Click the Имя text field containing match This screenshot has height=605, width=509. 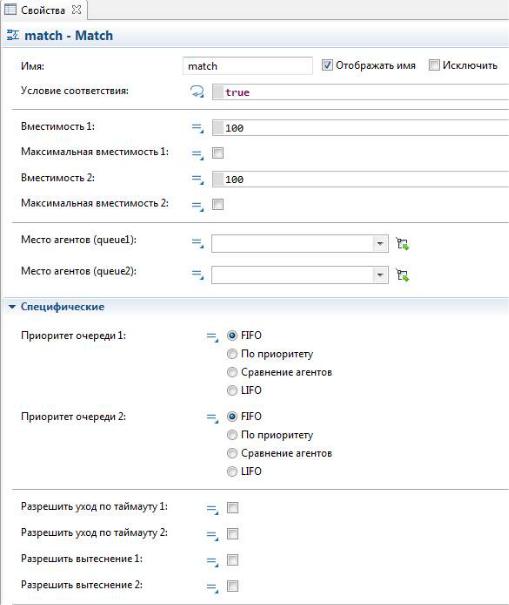(247, 66)
